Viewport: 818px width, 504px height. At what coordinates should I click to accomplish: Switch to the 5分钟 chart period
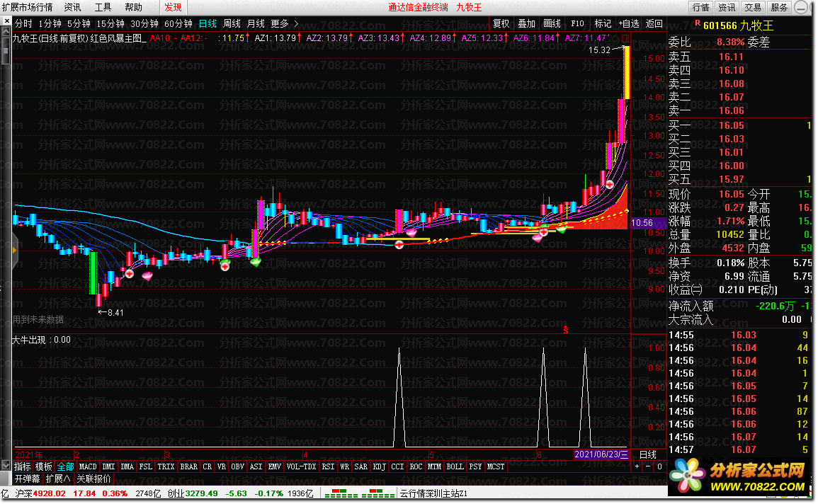pyautogui.click(x=78, y=24)
